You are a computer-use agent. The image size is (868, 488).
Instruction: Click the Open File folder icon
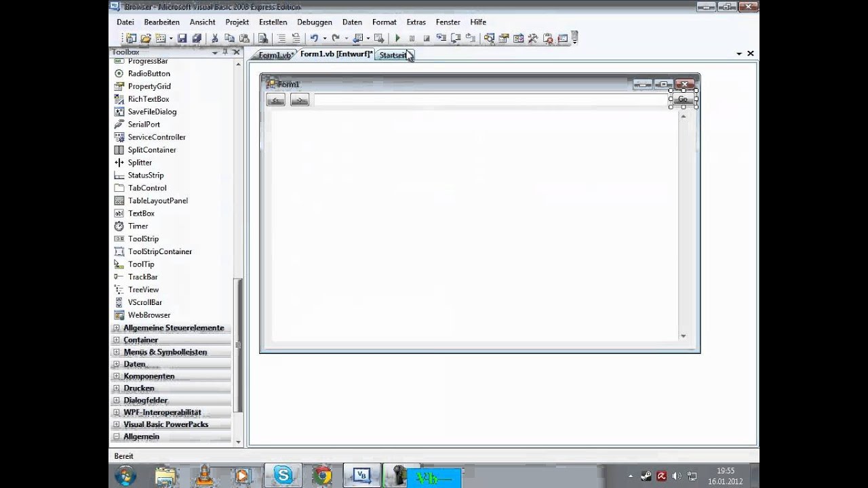pos(146,39)
